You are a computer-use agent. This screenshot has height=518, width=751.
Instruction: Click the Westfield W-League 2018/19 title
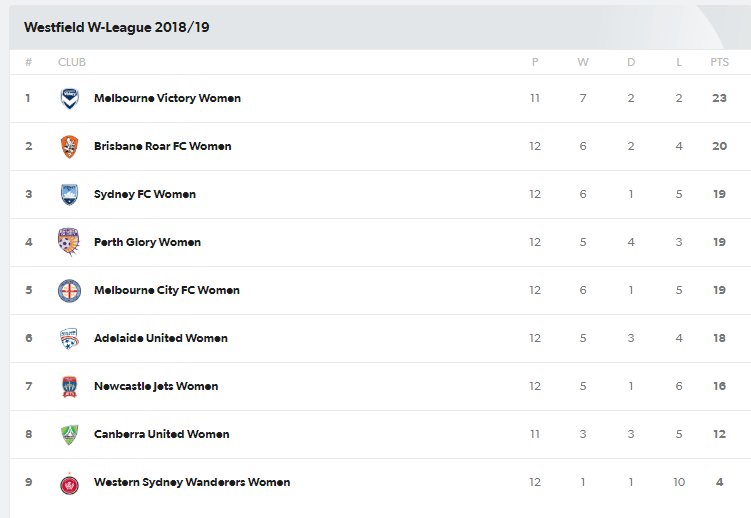click(x=117, y=27)
